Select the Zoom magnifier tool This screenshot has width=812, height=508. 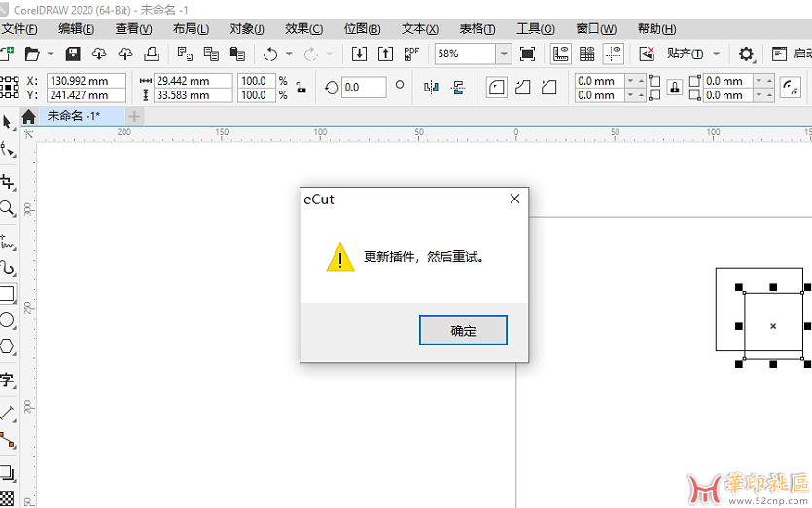pos(7,208)
